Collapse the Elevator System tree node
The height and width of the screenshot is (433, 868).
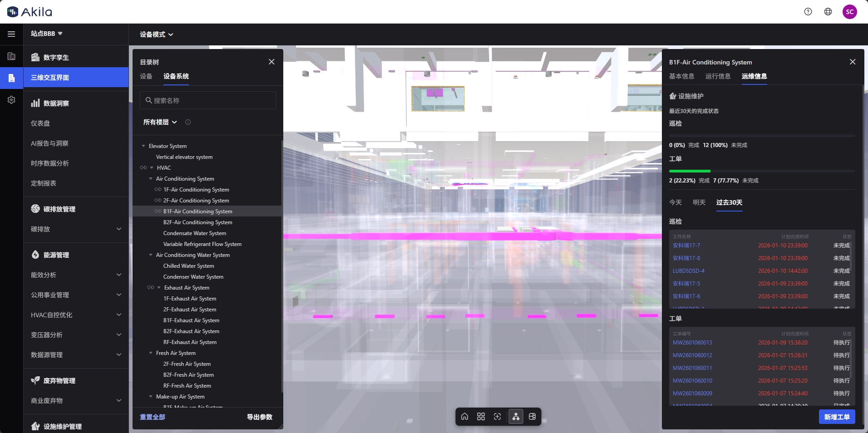click(143, 146)
